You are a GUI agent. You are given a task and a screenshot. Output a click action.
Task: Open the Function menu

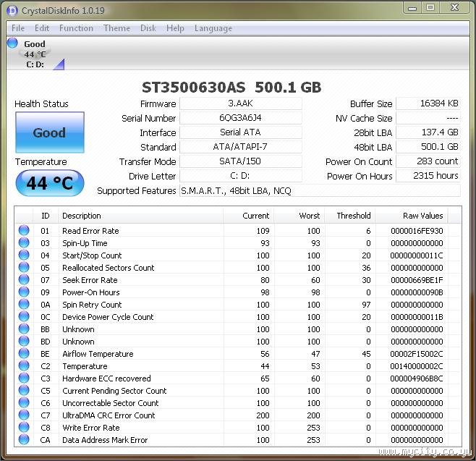click(76, 28)
